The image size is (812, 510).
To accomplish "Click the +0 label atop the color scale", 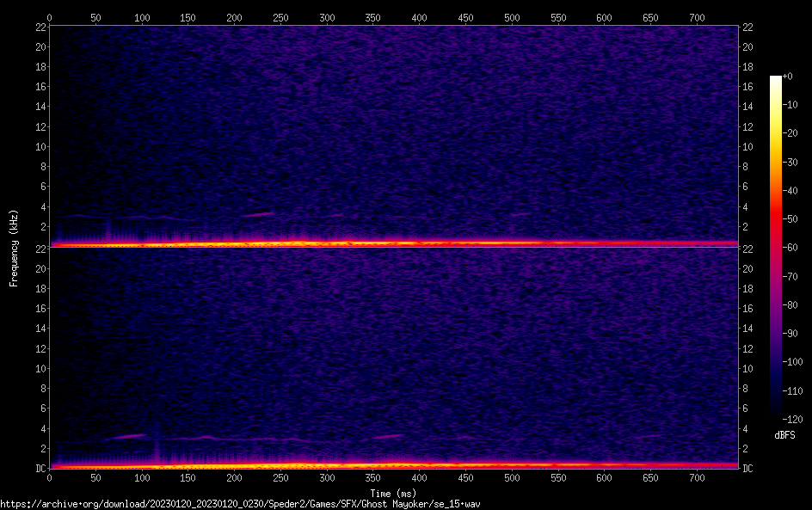I will [788, 77].
